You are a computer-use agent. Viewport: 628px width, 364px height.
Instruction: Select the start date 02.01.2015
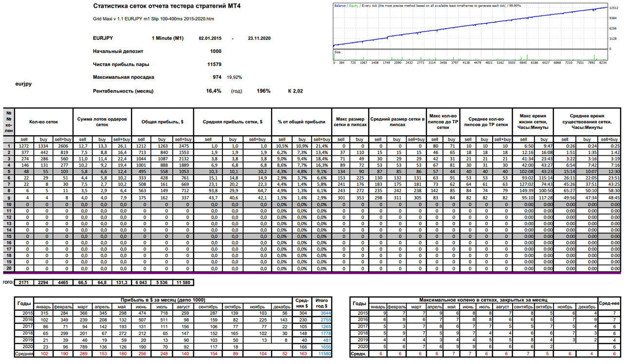(x=210, y=38)
